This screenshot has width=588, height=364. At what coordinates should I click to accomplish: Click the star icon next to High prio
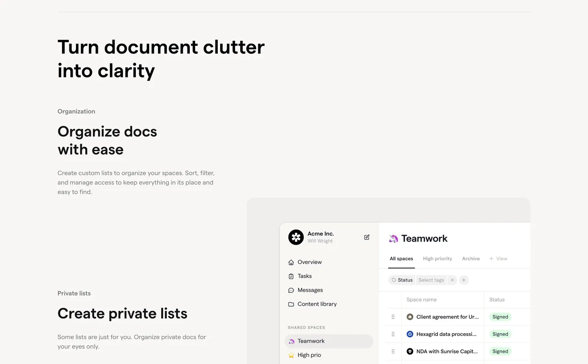(x=291, y=355)
